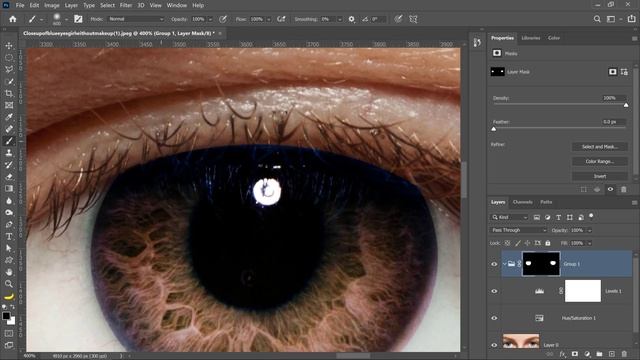The height and width of the screenshot is (360, 640).
Task: Enable airbrush-style build-up effects
Action: pos(281,19)
